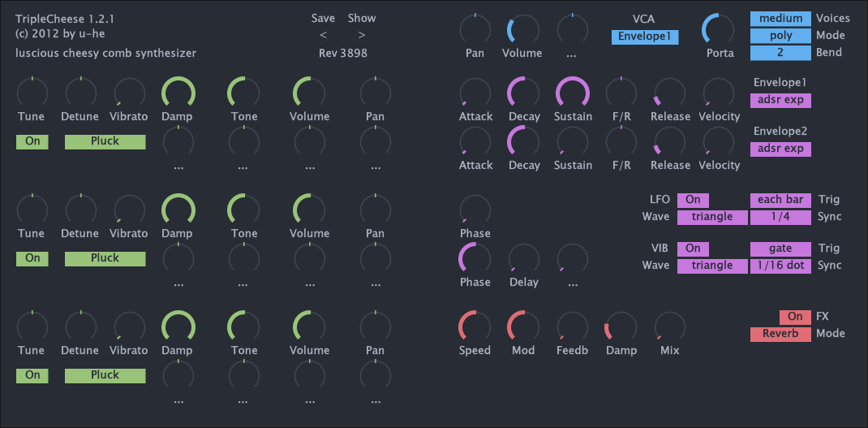The image size is (868, 428).
Task: Click the second oscillator Pan knob
Action: (376, 209)
